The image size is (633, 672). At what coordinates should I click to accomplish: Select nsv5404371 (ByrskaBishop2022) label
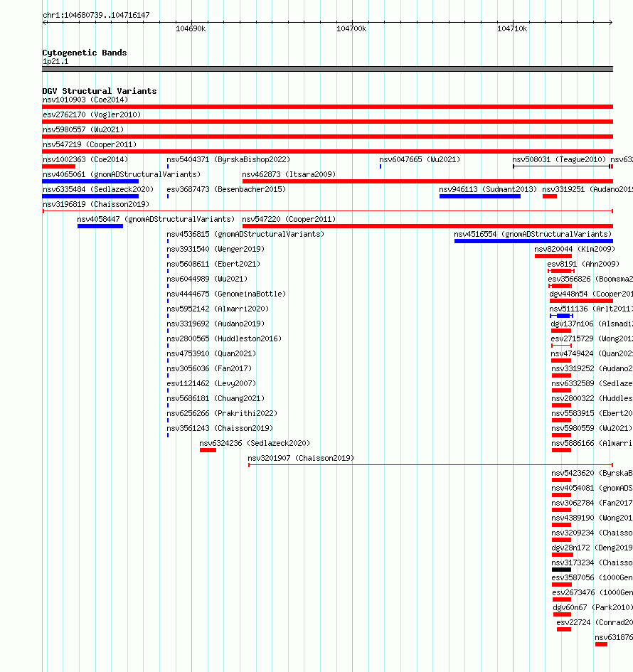point(228,159)
